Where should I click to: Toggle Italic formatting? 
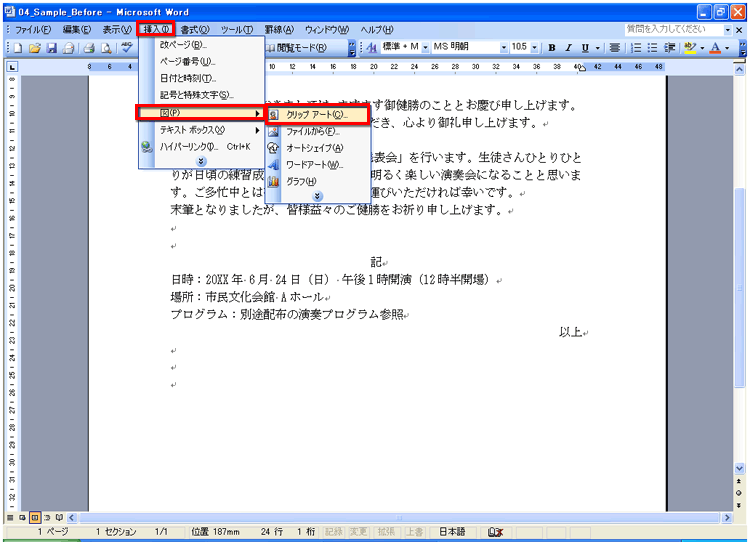[568, 47]
